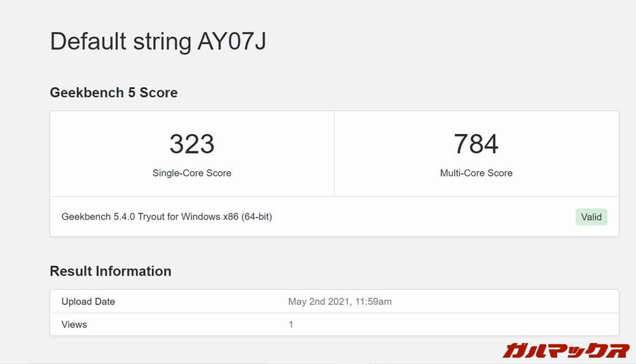Click the word string in page title

(x=162, y=42)
